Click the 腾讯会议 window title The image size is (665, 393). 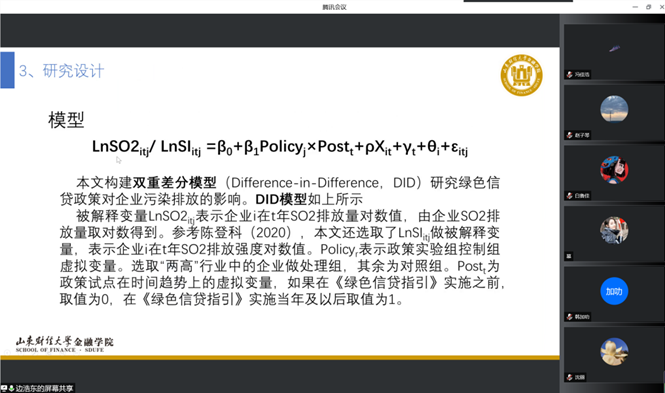coord(334,7)
